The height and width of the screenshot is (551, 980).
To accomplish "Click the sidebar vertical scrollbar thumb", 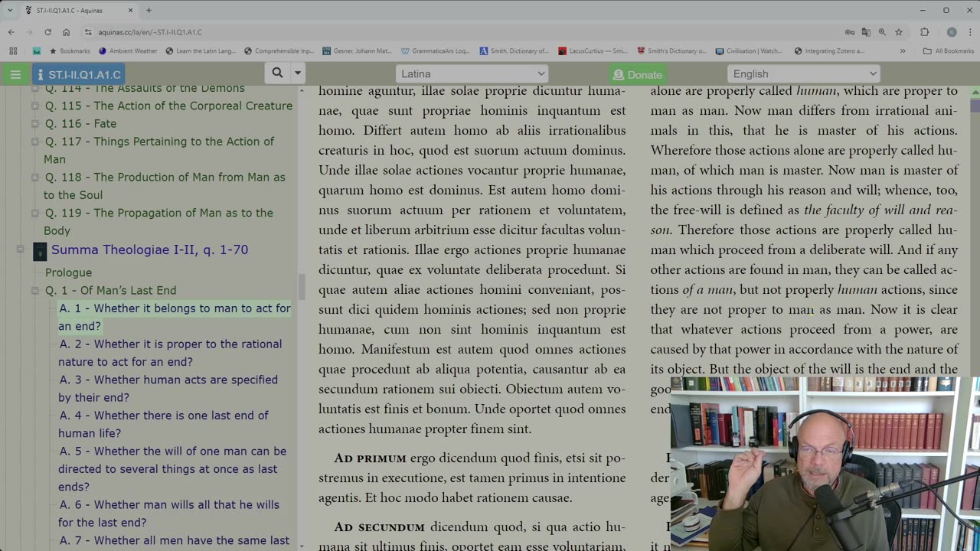I will click(302, 287).
